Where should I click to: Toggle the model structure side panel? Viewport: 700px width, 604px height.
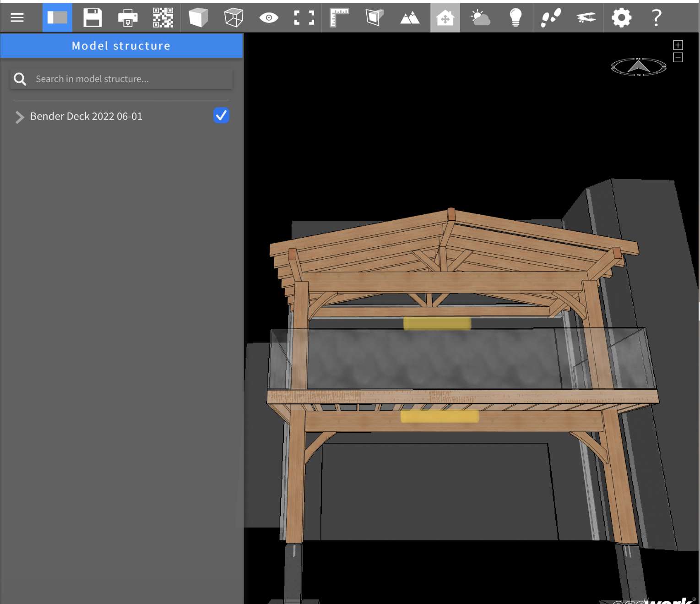(57, 18)
